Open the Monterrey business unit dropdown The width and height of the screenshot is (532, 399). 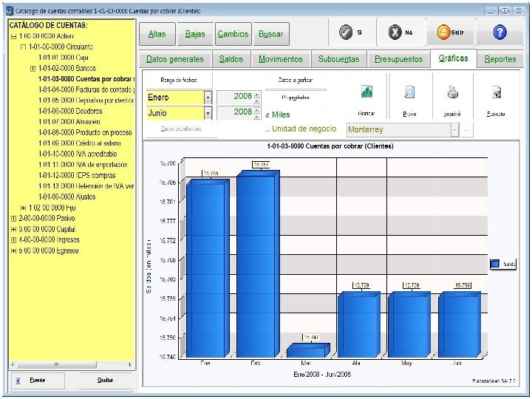454,129
